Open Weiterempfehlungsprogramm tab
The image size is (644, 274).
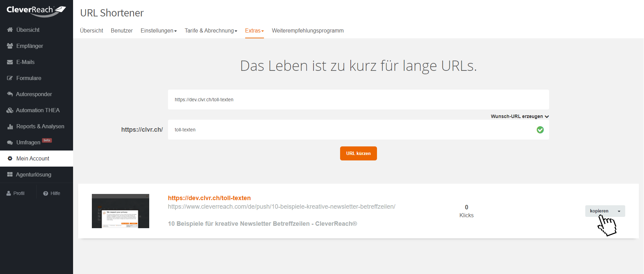pos(308,30)
